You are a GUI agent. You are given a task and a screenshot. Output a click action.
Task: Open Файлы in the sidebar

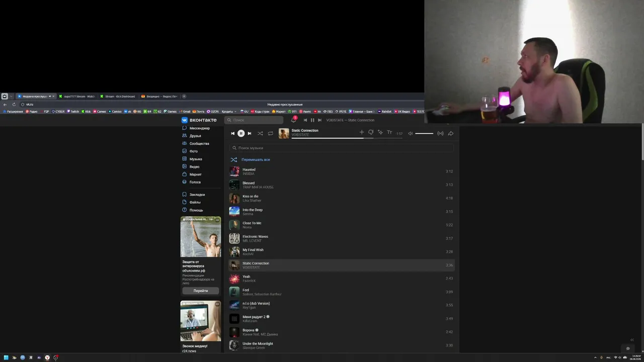[x=191, y=202]
